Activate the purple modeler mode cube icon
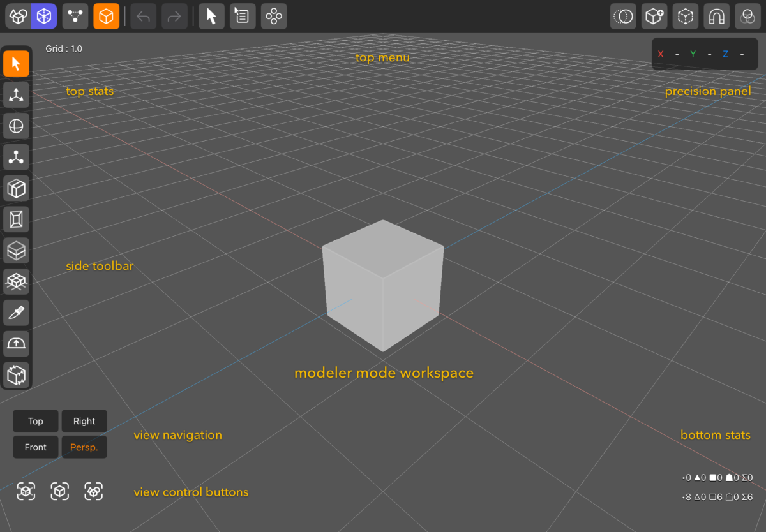This screenshot has height=532, width=766. coord(44,17)
